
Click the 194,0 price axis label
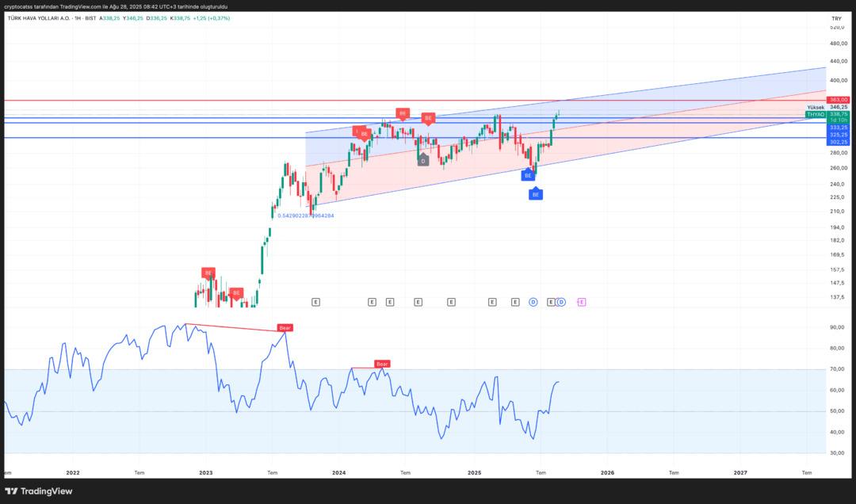[837, 227]
